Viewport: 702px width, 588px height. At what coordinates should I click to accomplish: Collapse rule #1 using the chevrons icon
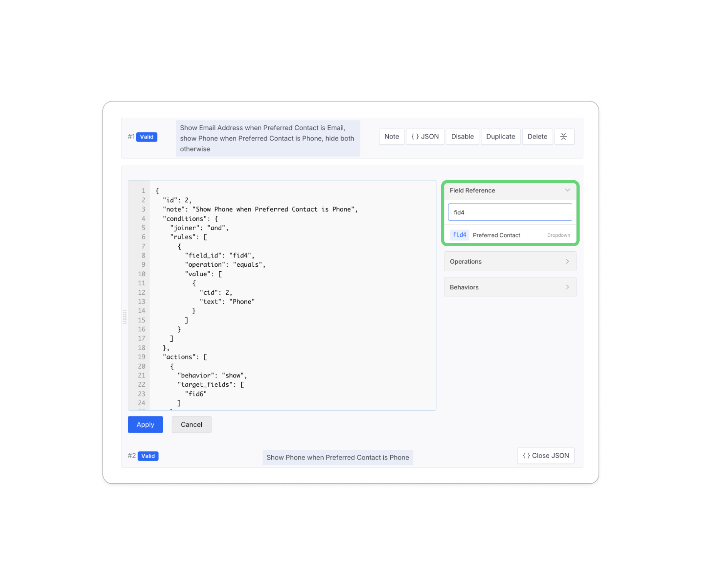tap(564, 137)
